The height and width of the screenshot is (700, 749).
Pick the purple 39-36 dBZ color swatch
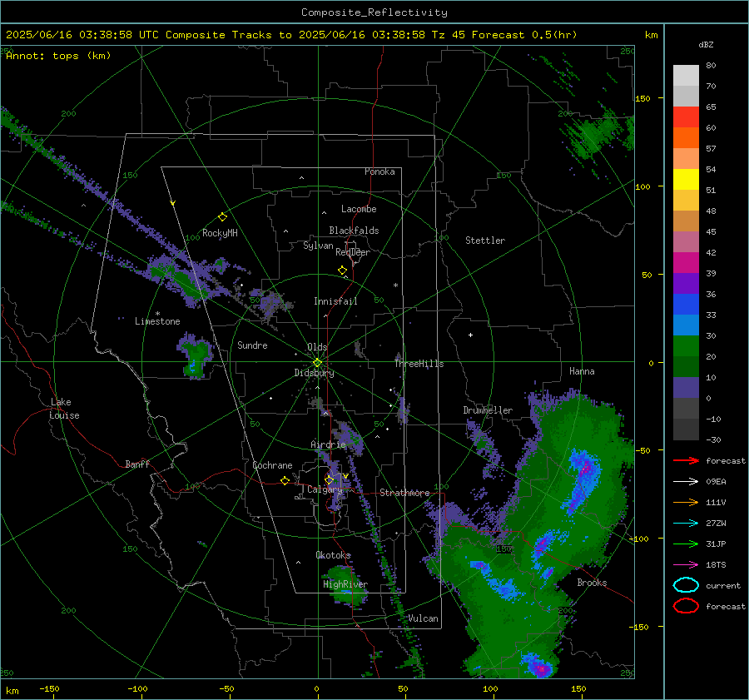[x=686, y=284]
